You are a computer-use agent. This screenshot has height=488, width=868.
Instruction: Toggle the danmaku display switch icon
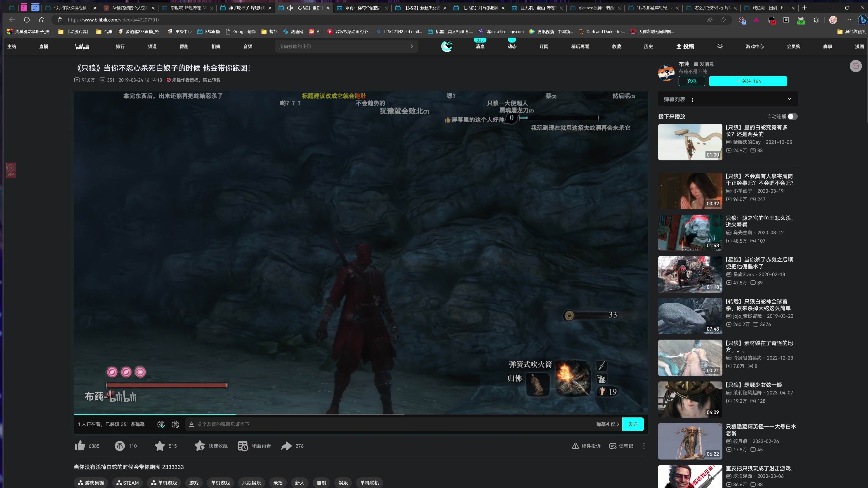tap(161, 424)
